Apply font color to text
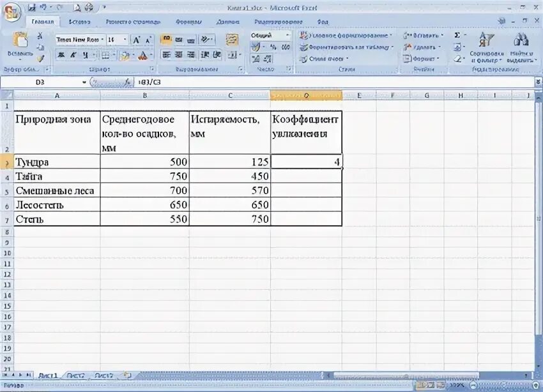The image size is (543, 392). 142,55
